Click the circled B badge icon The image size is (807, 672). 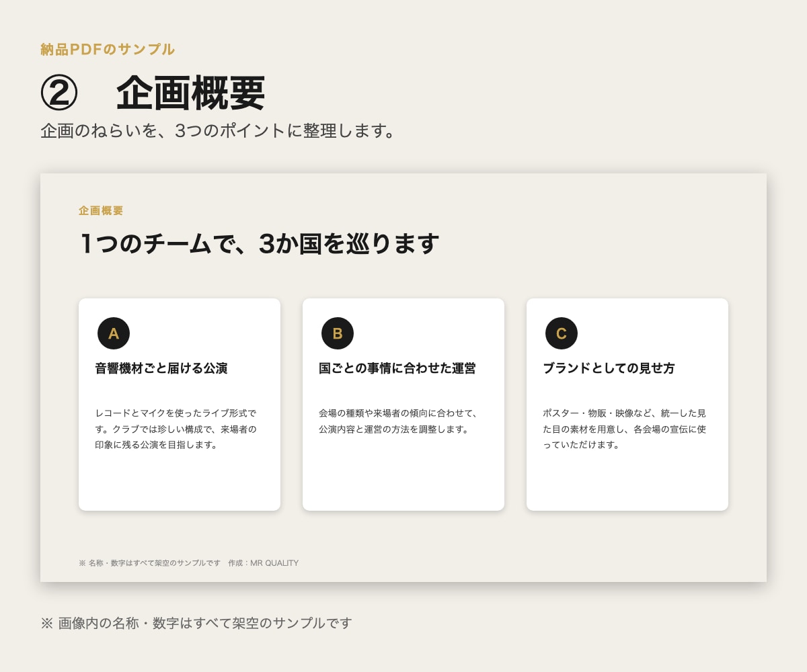click(x=338, y=333)
